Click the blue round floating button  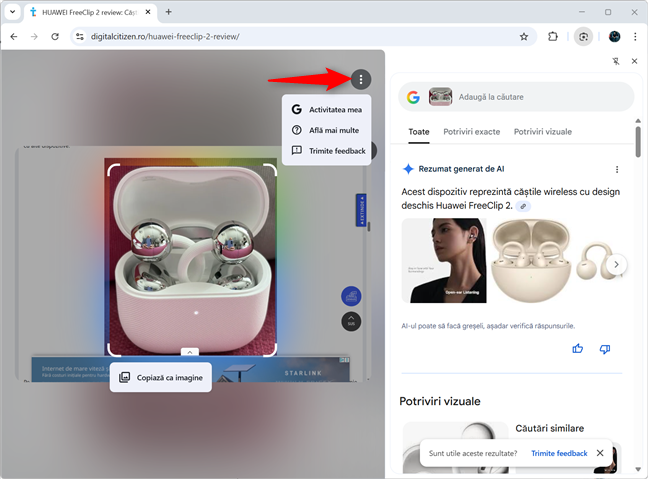351,296
